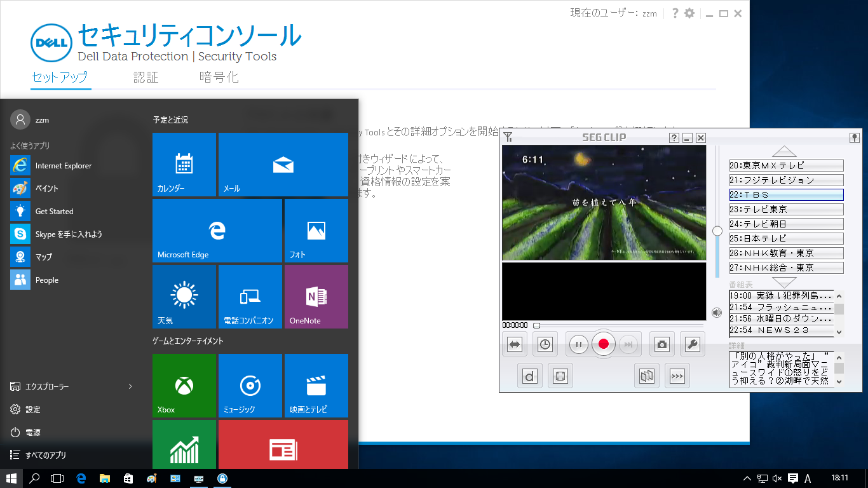Viewport: 868px width, 488px height.
Task: Click the "d" data broadcast icon in SEG CLIP
Action: point(530,376)
